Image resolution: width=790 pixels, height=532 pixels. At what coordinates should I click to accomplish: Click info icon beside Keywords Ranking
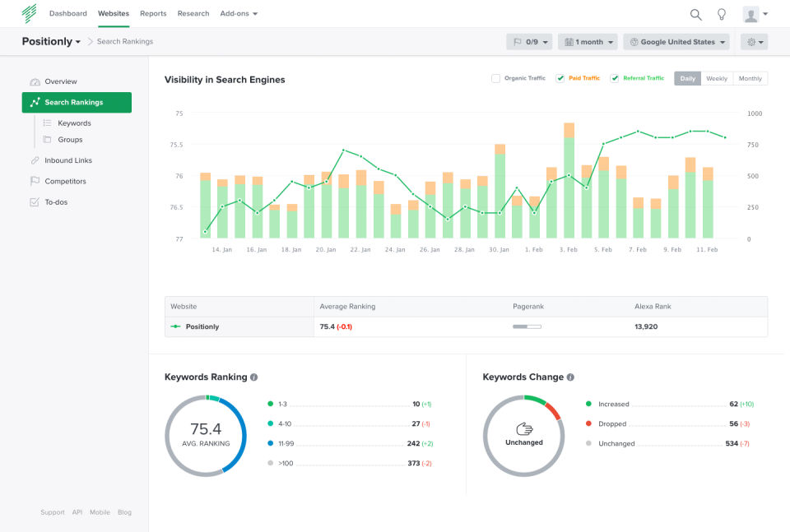[254, 377]
